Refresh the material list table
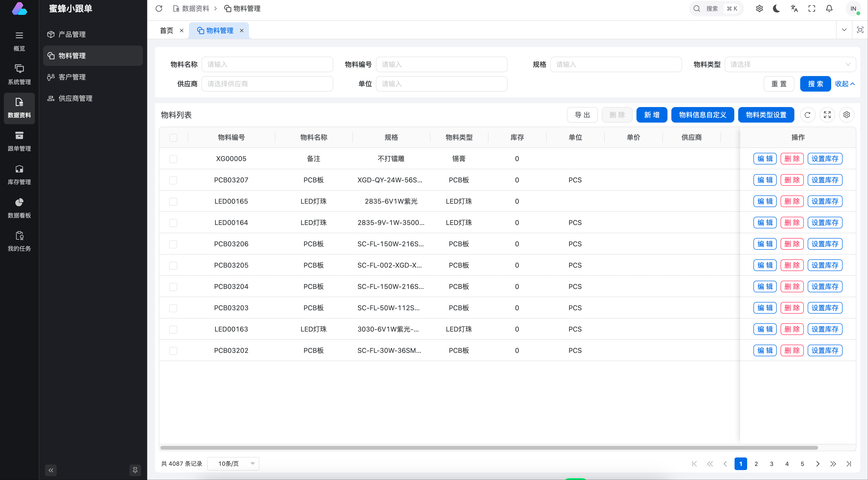This screenshot has height=480, width=868. (807, 115)
